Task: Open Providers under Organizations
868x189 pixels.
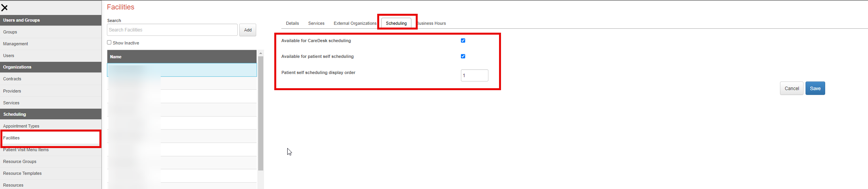Action: pyautogui.click(x=51, y=91)
